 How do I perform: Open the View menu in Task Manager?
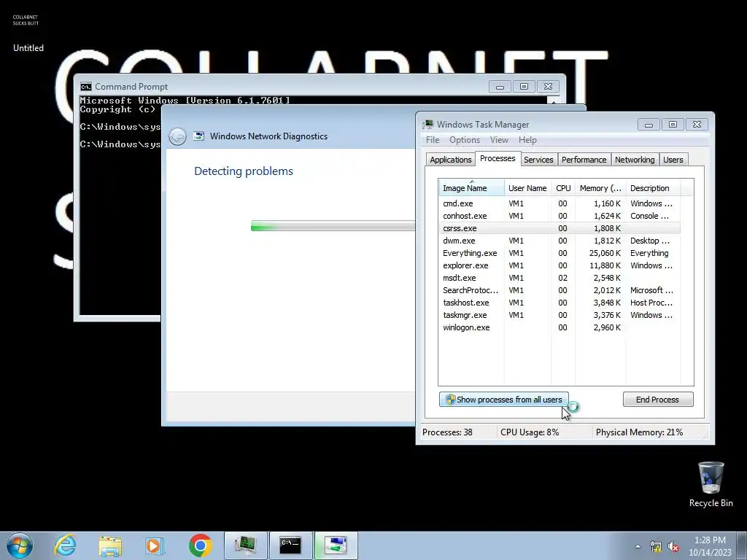[x=499, y=140]
